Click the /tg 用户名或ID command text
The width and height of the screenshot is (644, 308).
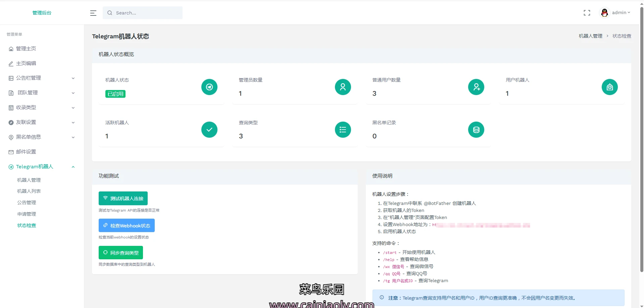pos(398,281)
